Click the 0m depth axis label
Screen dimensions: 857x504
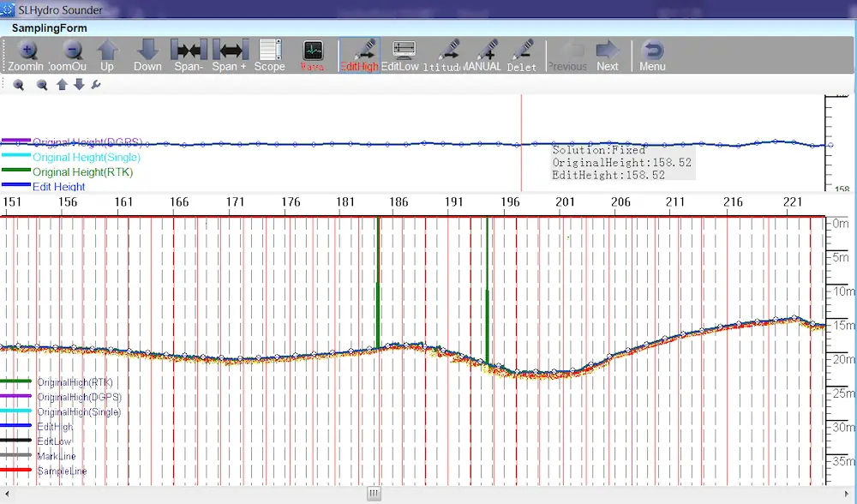[842, 223]
